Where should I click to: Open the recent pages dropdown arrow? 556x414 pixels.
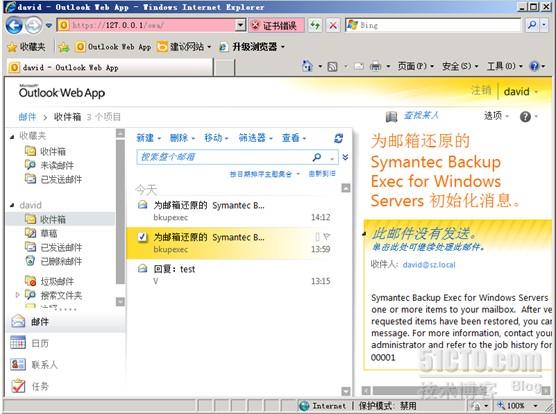tap(49, 26)
